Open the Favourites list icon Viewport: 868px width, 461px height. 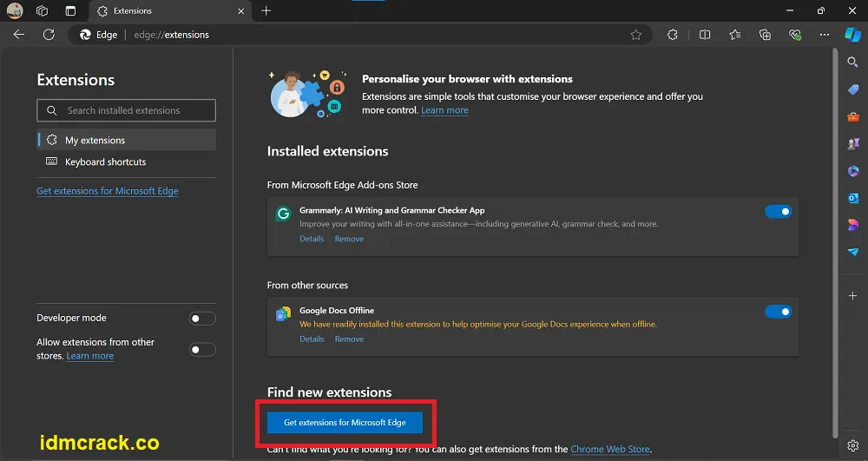click(735, 35)
